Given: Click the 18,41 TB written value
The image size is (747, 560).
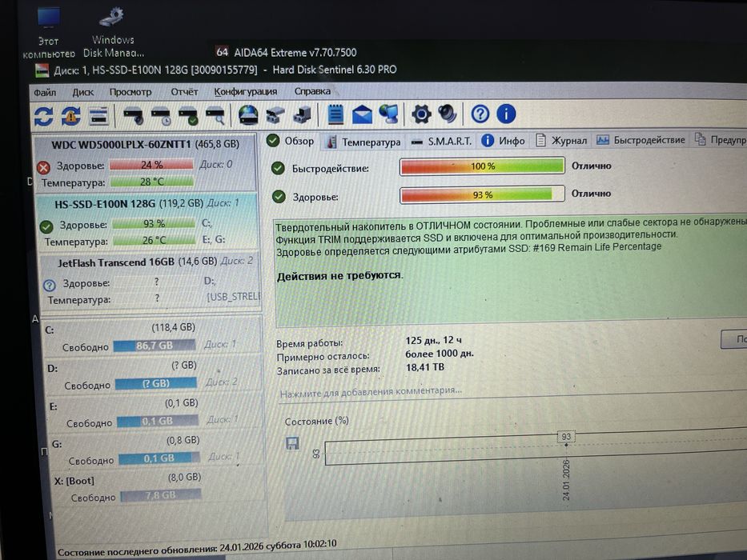Looking at the screenshot, I should coord(425,367).
